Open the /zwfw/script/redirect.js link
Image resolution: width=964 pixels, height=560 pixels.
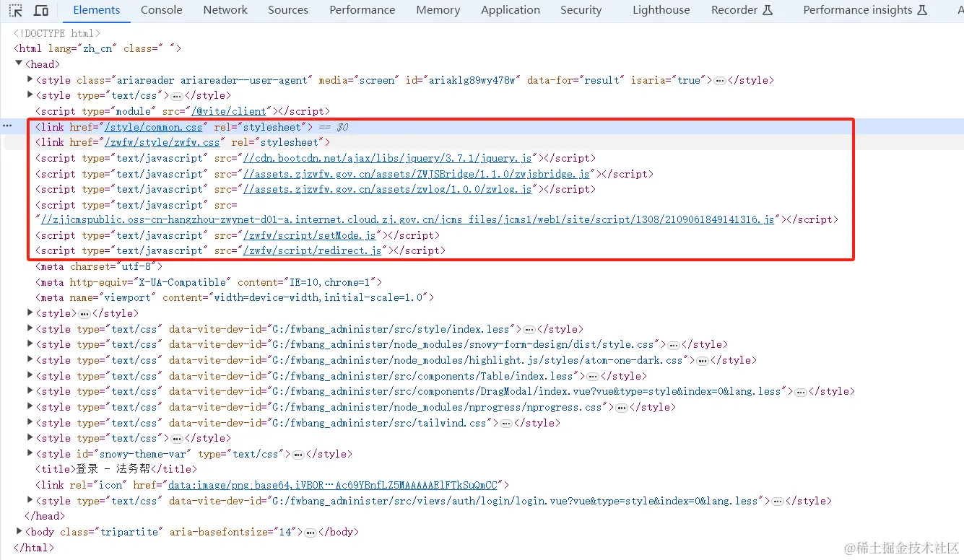point(313,251)
